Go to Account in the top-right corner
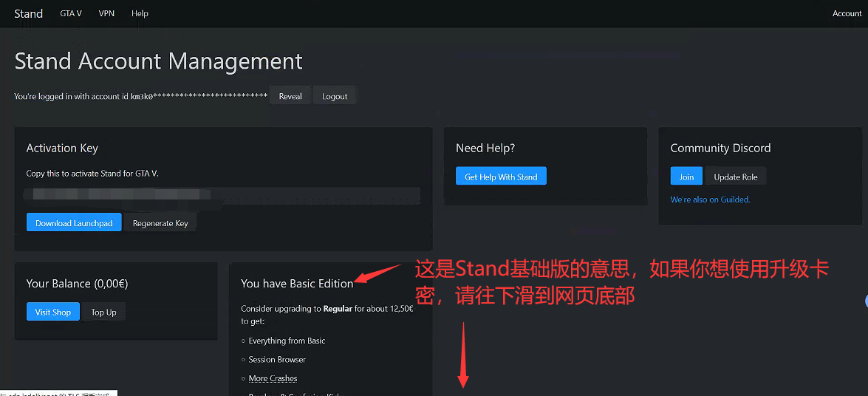 pos(847,13)
